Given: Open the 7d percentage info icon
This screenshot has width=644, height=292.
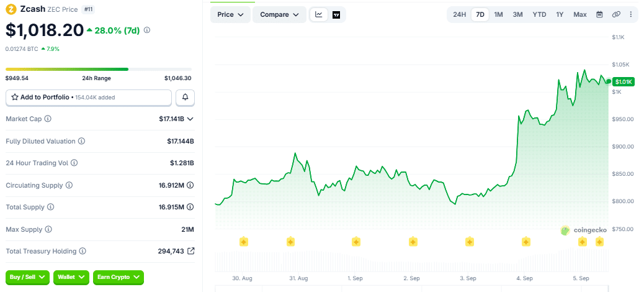Looking at the screenshot, I should coord(147,30).
